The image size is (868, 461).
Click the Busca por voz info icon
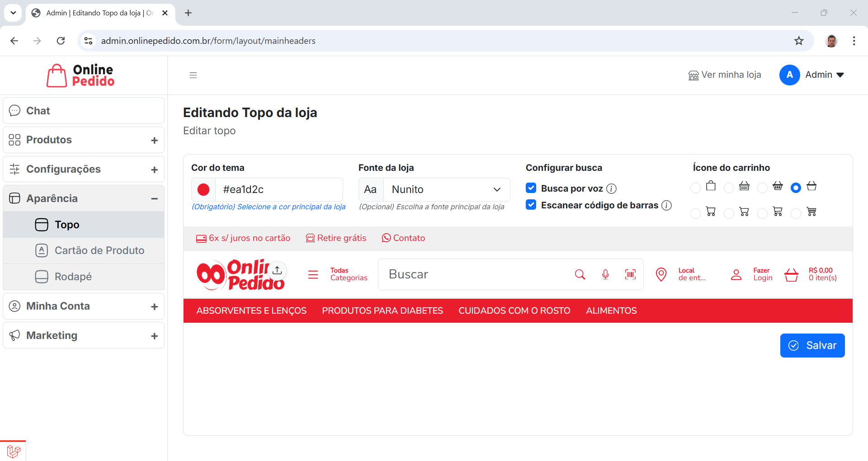611,189
